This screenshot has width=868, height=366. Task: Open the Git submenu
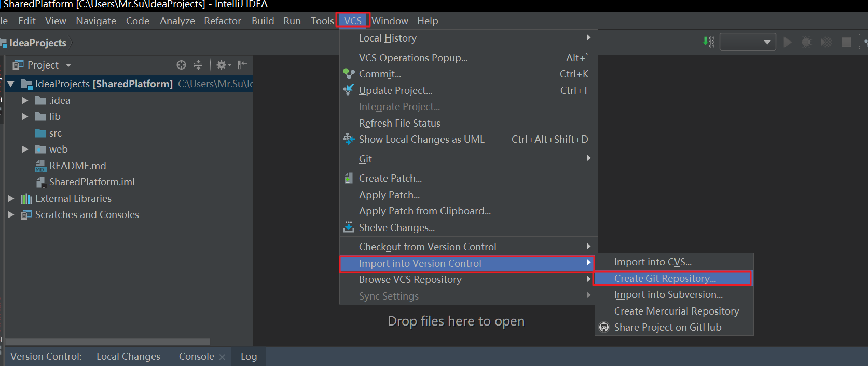pyautogui.click(x=469, y=159)
